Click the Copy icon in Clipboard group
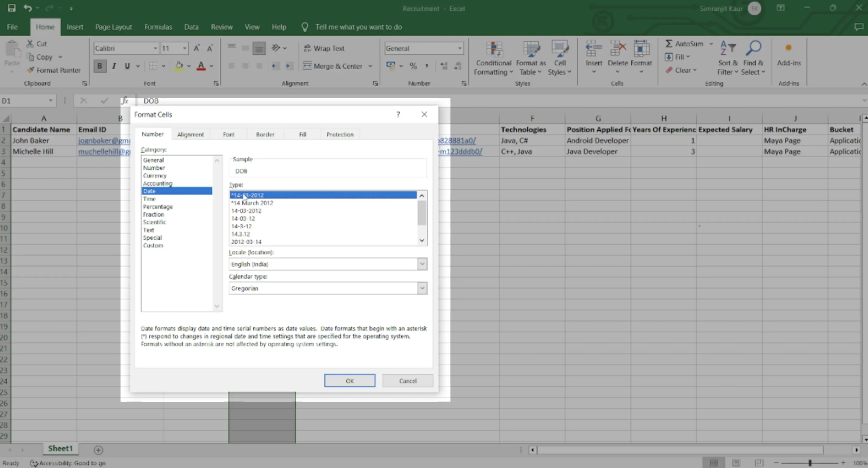The image size is (868, 468). pos(31,57)
